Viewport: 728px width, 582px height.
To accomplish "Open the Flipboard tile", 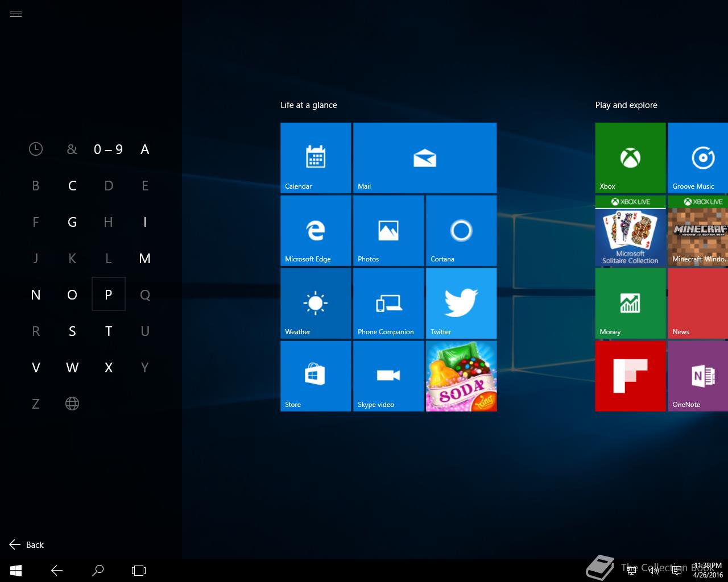I will point(630,376).
